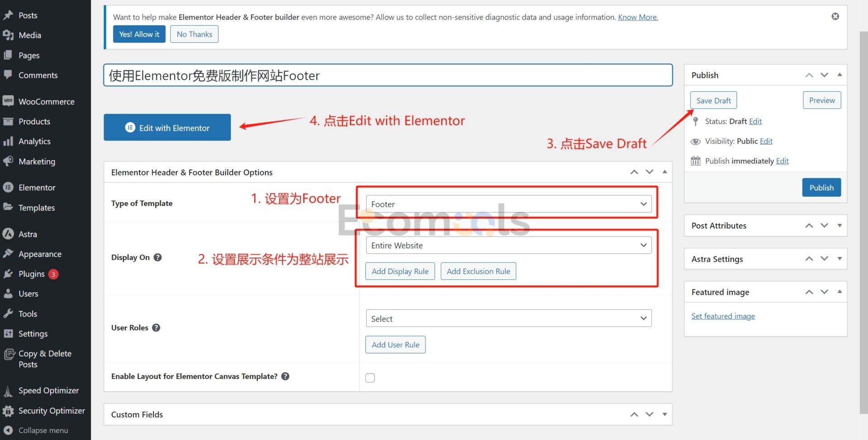The height and width of the screenshot is (440, 868).
Task: Open the Type of Template dropdown
Action: (x=509, y=204)
